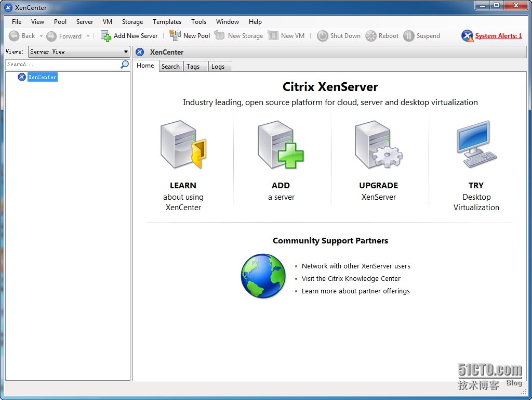The width and height of the screenshot is (532, 400).
Task: Click the Upgrade server gear icon
Action: [379, 145]
